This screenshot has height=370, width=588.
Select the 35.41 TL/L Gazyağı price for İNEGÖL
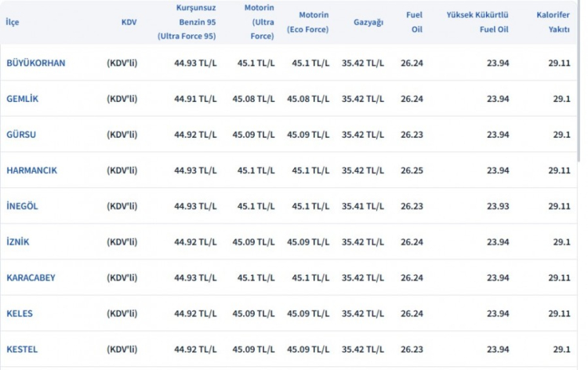pyautogui.click(x=363, y=206)
